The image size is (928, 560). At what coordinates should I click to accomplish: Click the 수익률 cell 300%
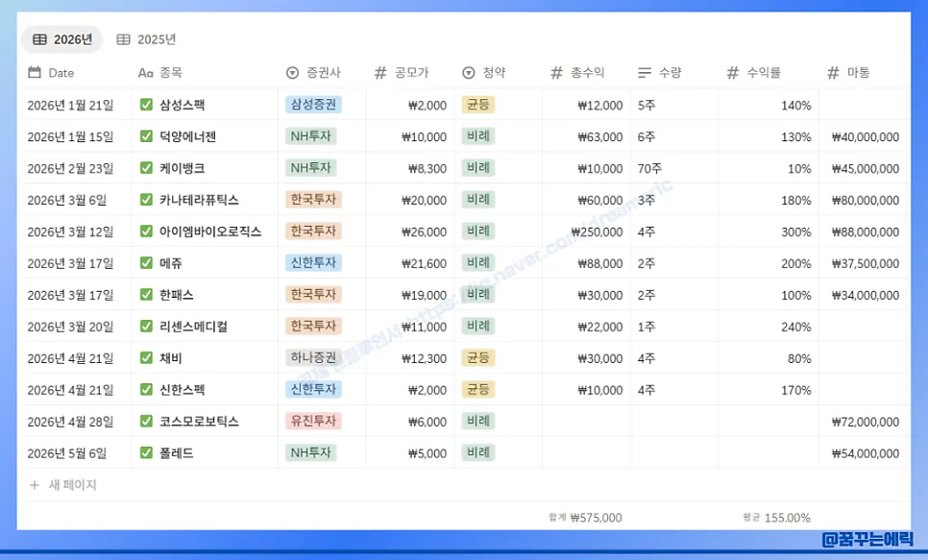pyautogui.click(x=796, y=232)
